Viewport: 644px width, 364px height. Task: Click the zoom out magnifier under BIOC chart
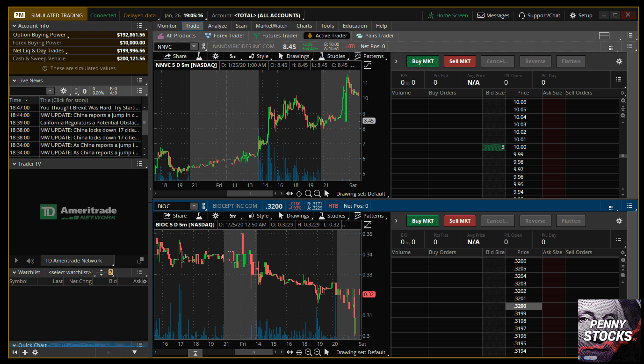(x=317, y=352)
